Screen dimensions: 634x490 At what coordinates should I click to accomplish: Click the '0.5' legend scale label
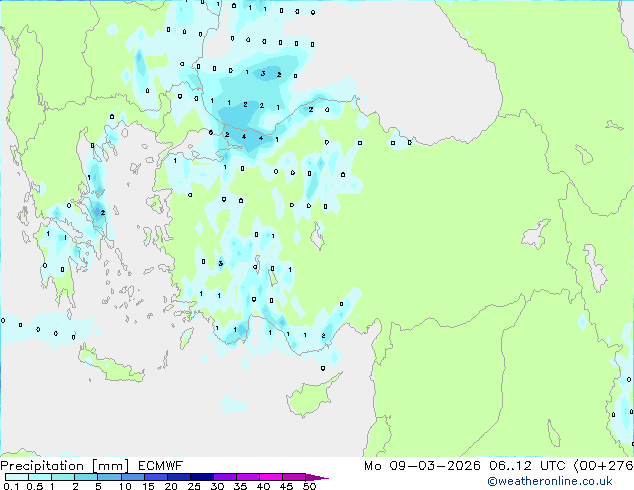click(35, 486)
